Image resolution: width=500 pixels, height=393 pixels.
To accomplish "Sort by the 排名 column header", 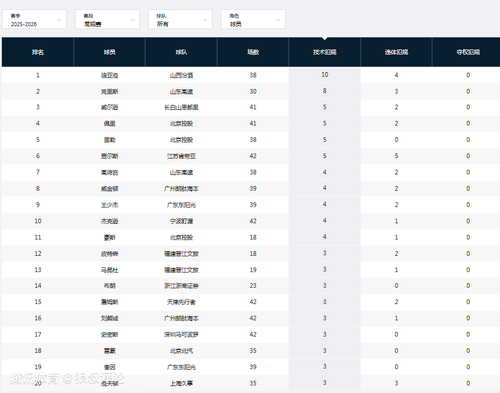I will (x=38, y=52).
